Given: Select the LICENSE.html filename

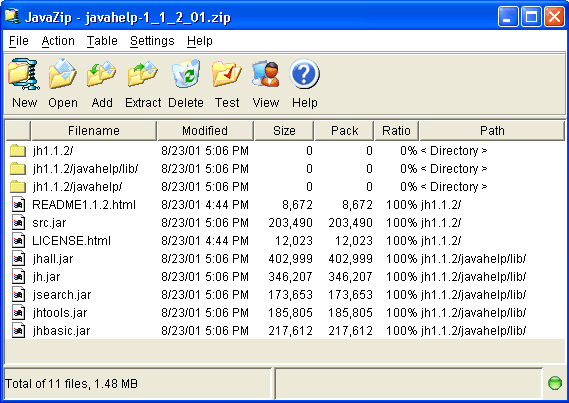Looking at the screenshot, I should [x=71, y=241].
